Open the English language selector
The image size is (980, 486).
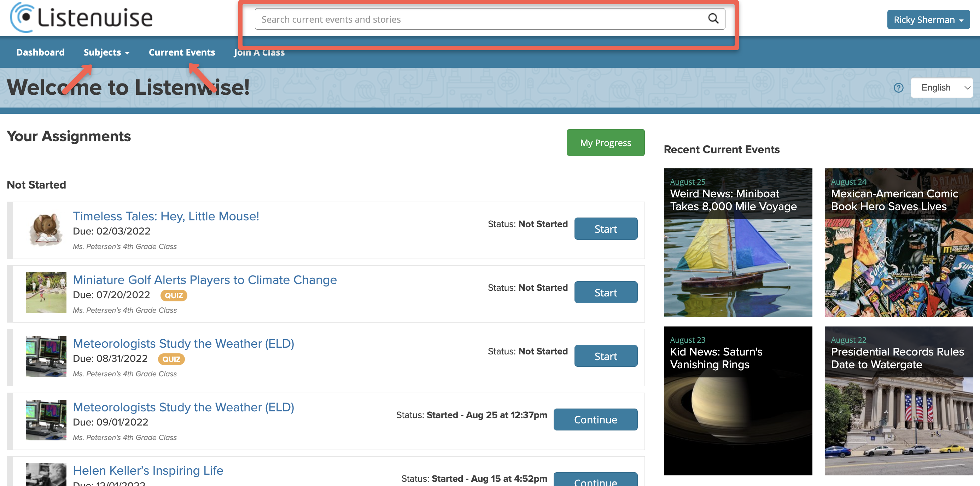tap(941, 88)
